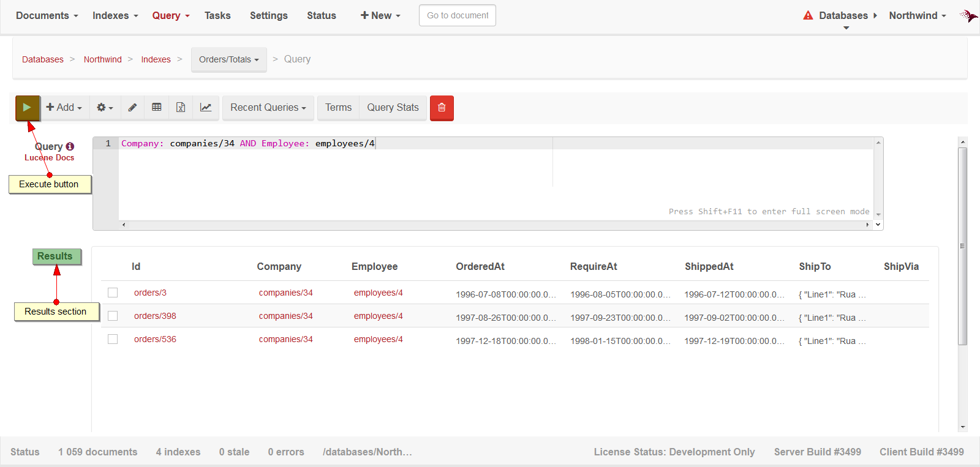Click the Company column header

[x=279, y=266]
